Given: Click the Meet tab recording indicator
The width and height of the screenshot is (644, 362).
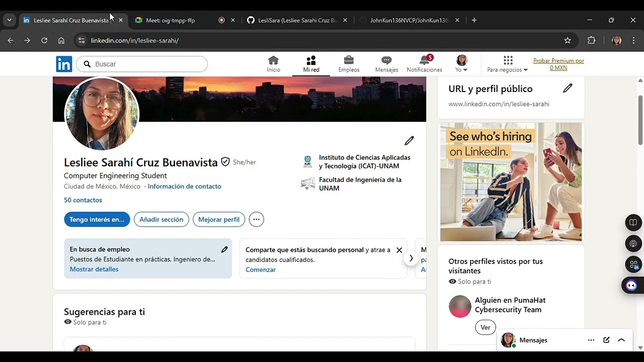Looking at the screenshot, I should 221,20.
